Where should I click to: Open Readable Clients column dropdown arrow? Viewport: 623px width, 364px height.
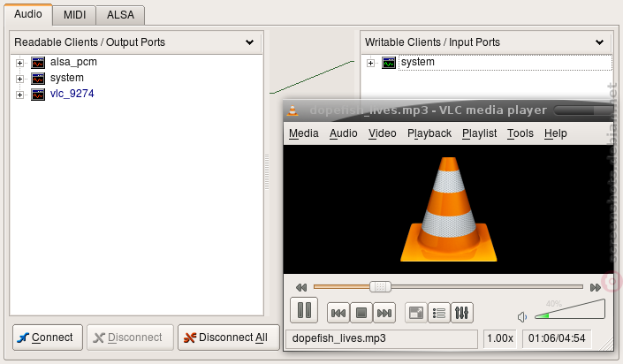pos(249,42)
